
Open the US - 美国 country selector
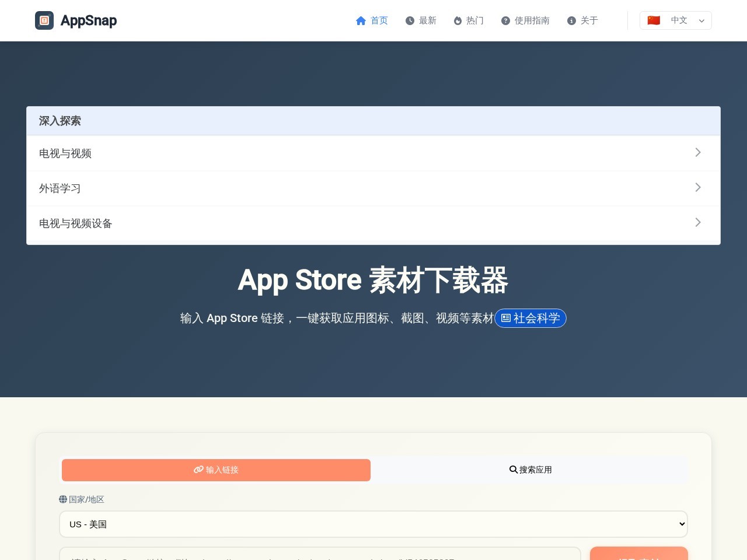(373, 524)
